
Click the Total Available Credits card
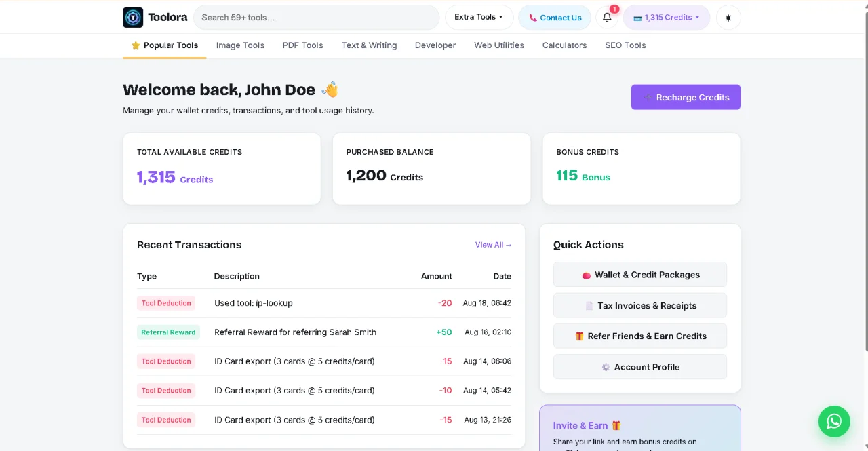pos(222,168)
